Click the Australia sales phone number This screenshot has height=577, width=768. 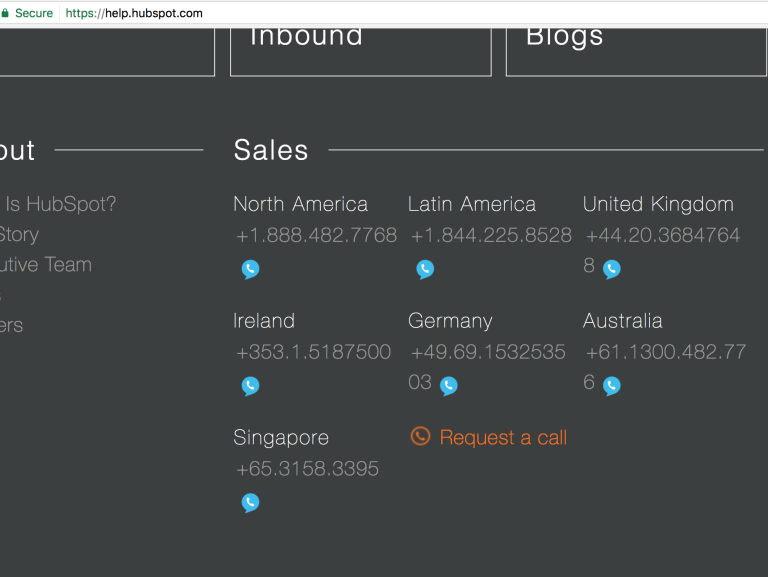click(666, 353)
